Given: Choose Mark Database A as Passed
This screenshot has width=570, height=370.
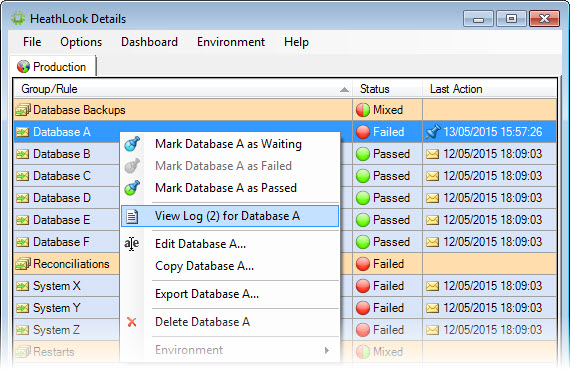Looking at the screenshot, I should [230, 188].
